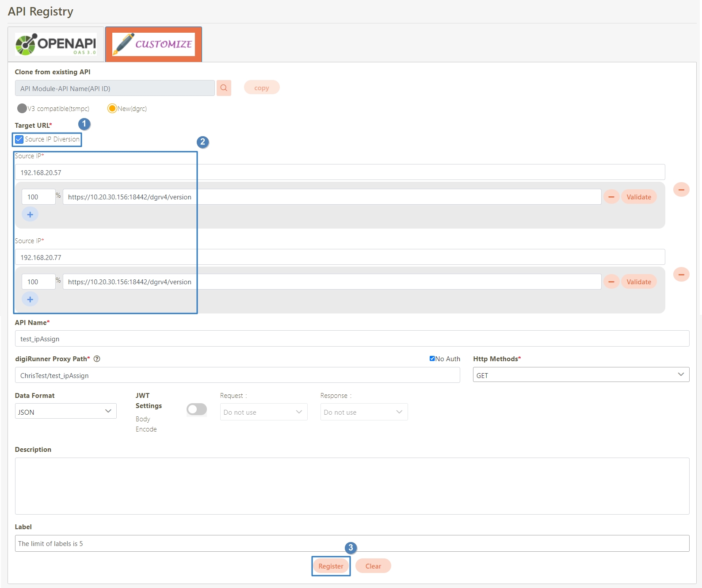Remove the second target URL row with minus icon

[611, 282]
